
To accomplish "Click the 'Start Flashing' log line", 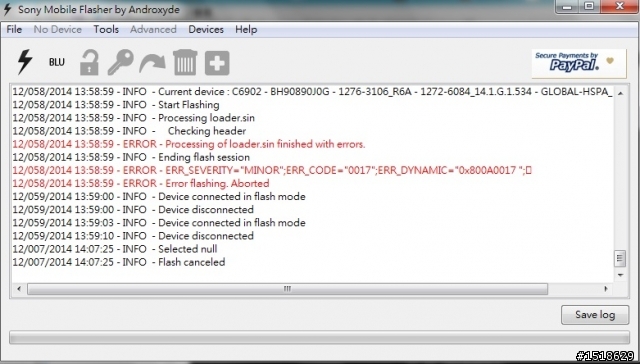I will click(116, 105).
